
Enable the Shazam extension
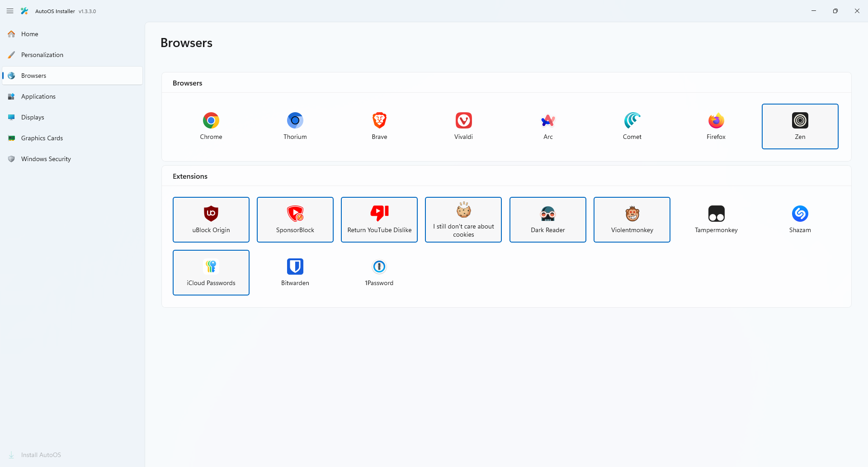point(800,219)
